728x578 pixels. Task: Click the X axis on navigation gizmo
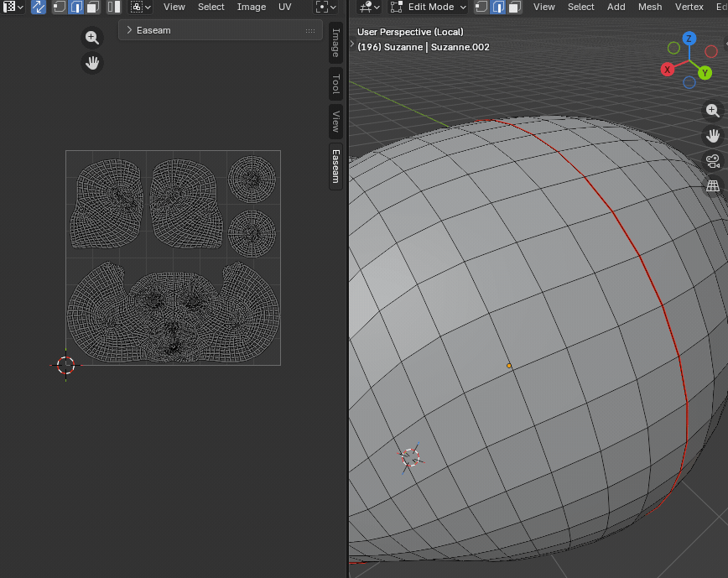click(667, 70)
